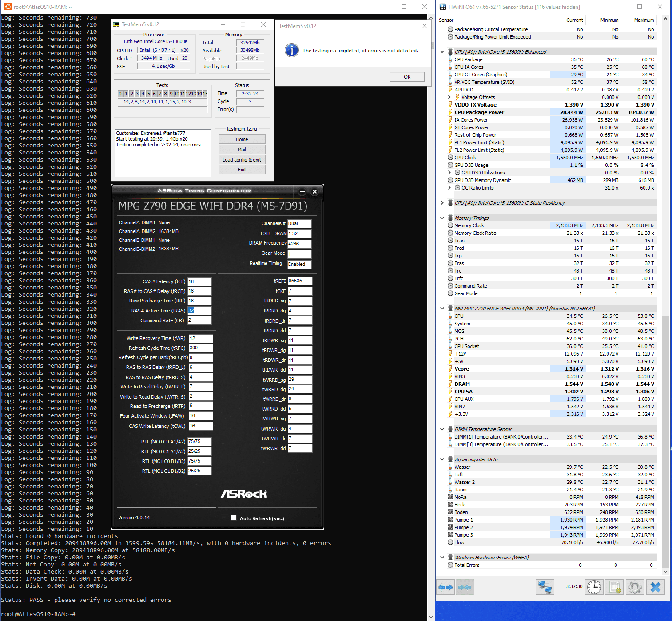Click the Minimum column header

(603, 20)
